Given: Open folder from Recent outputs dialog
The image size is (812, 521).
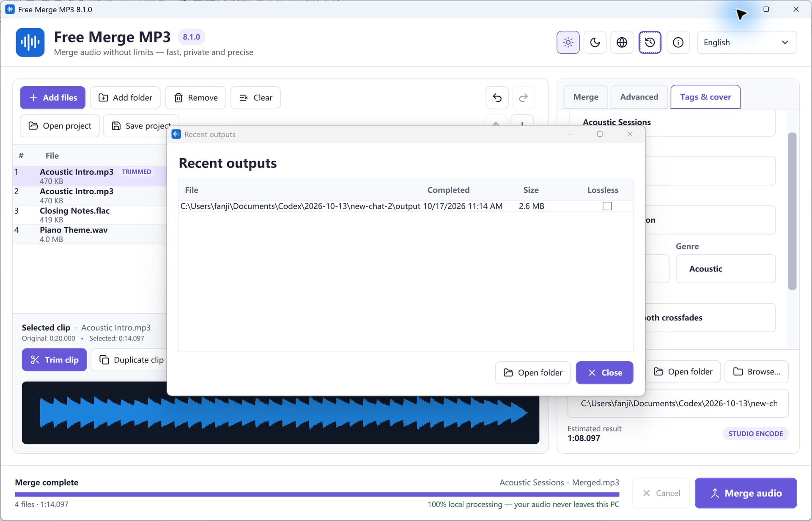Looking at the screenshot, I should pos(533,373).
